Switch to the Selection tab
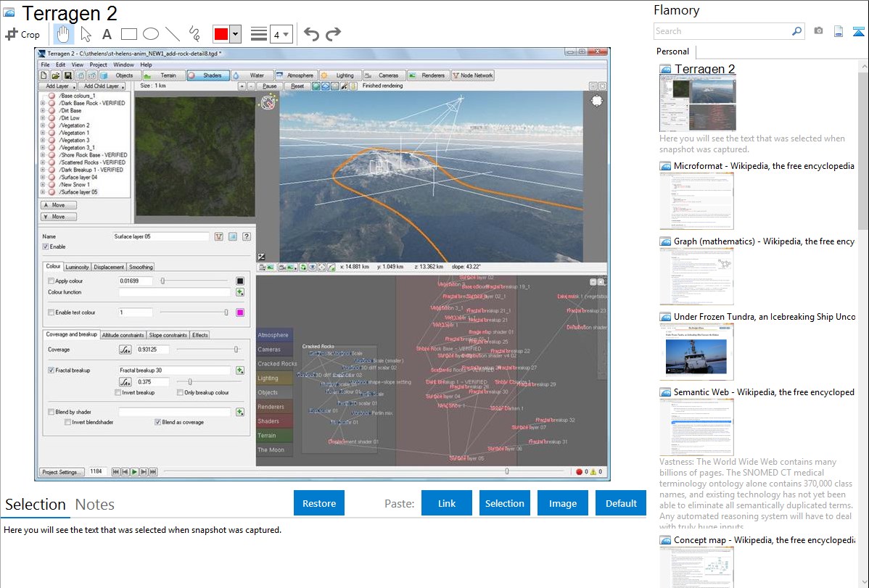This screenshot has height=588, width=869. pyautogui.click(x=36, y=505)
